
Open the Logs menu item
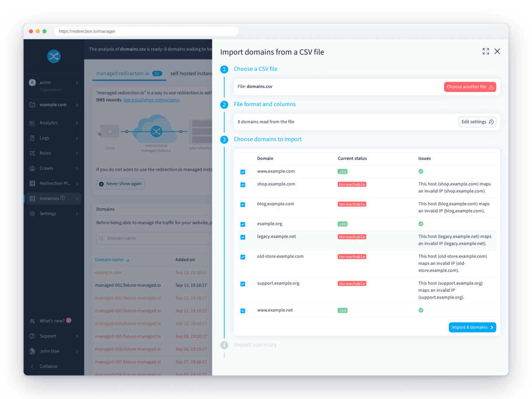[54, 138]
